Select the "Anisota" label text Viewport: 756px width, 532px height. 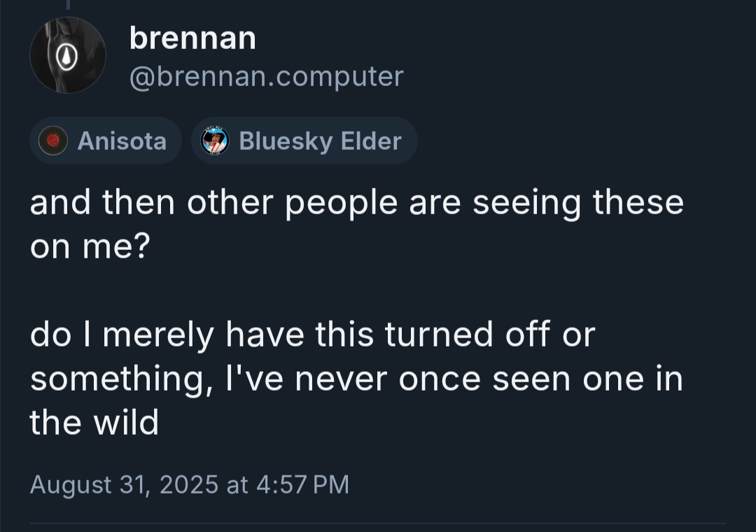tap(122, 141)
